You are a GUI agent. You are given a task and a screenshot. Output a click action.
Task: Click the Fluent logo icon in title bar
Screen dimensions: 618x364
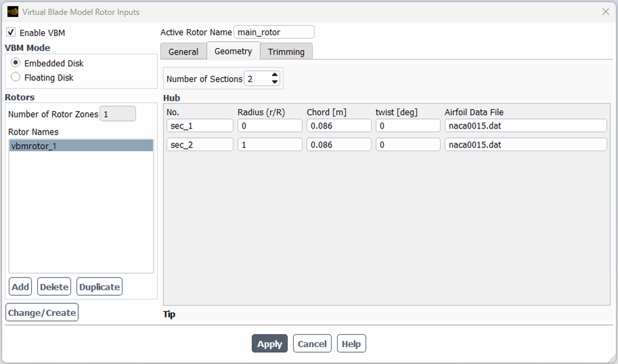pos(13,12)
